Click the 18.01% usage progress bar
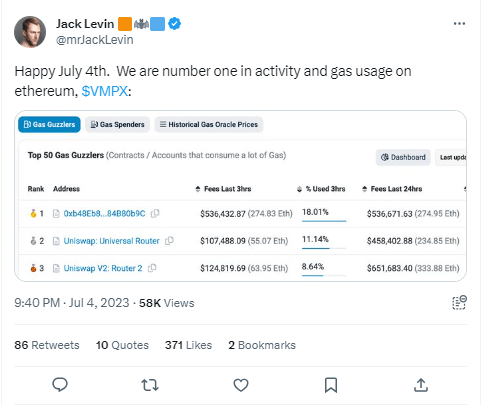Screen dimensions: 488x405 pos(324,221)
